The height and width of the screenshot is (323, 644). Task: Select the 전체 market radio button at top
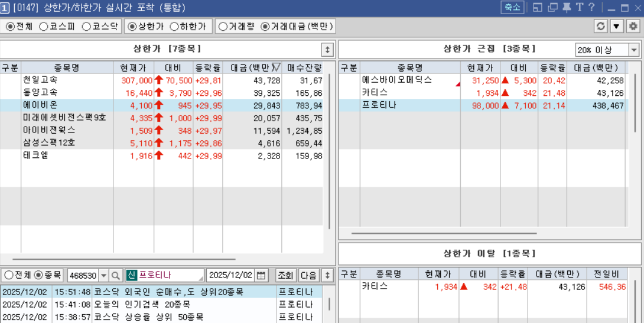pos(10,27)
